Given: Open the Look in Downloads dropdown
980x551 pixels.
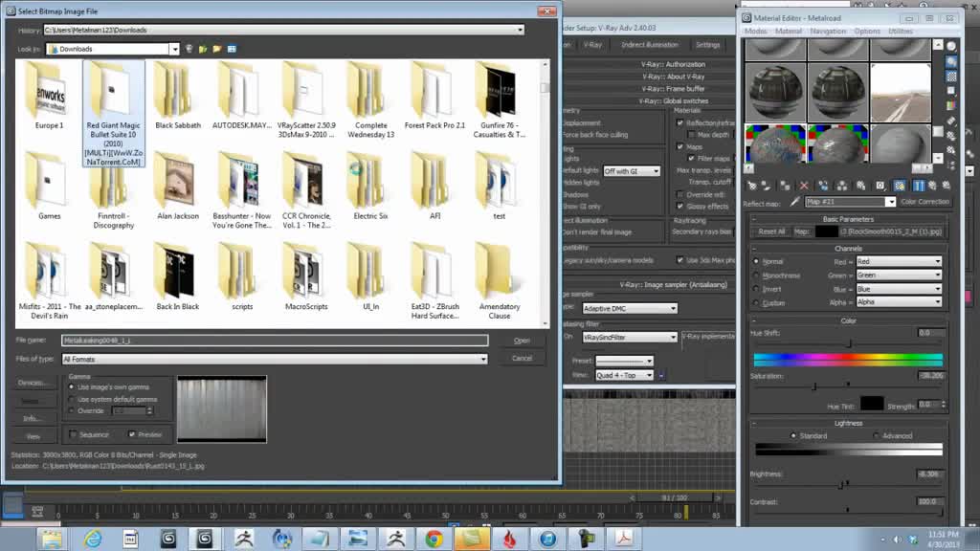Looking at the screenshot, I should [x=174, y=49].
